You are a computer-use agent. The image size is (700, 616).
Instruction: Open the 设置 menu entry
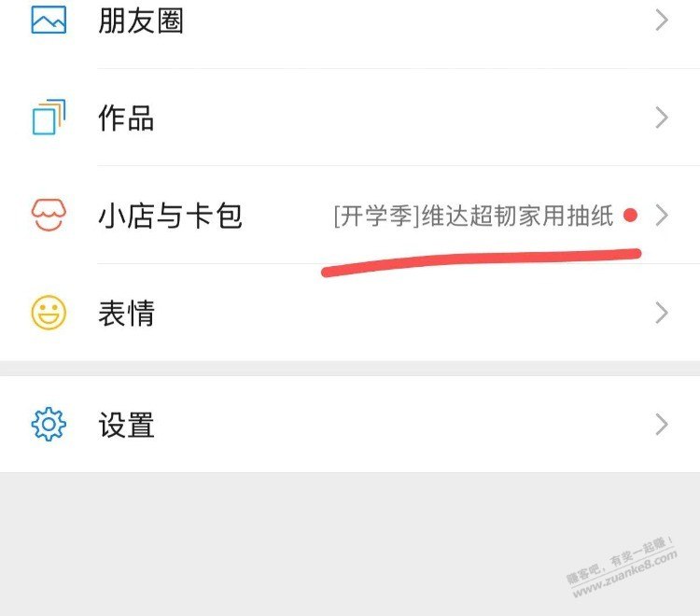tap(350, 424)
